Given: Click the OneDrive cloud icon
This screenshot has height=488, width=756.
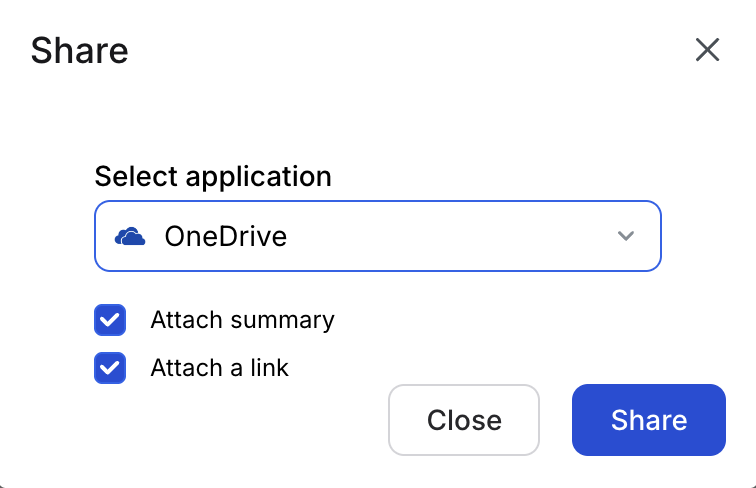Looking at the screenshot, I should click(x=131, y=237).
